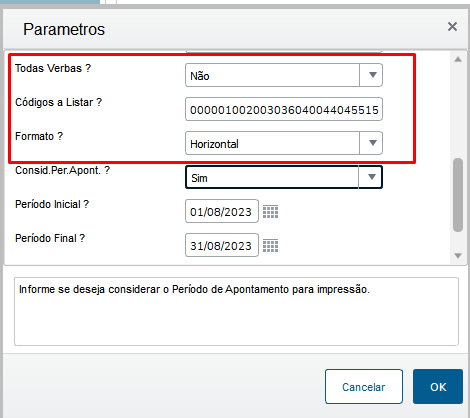470x418 pixels.
Task: Open the Consid.Per.Apont. combo showing Sim
Action: coord(284,177)
